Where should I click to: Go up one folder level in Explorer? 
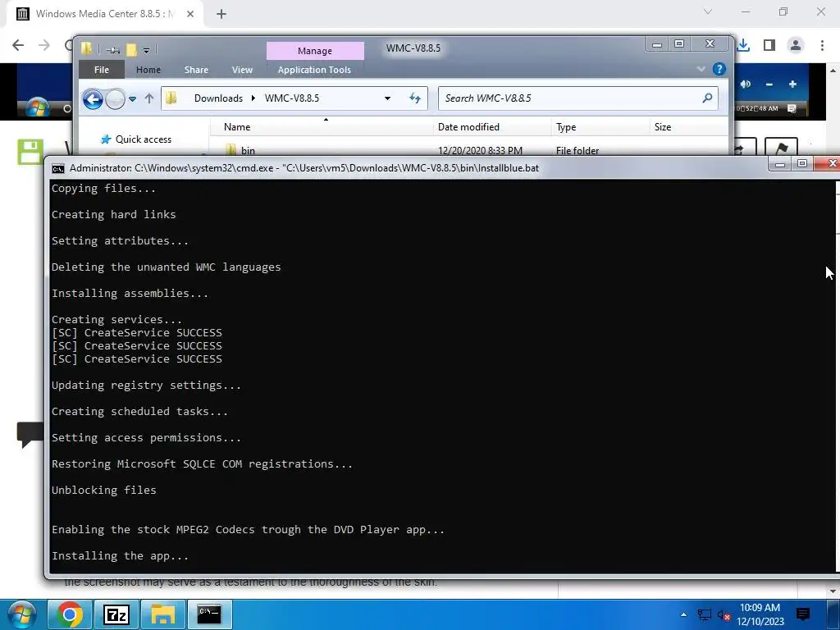(149, 98)
